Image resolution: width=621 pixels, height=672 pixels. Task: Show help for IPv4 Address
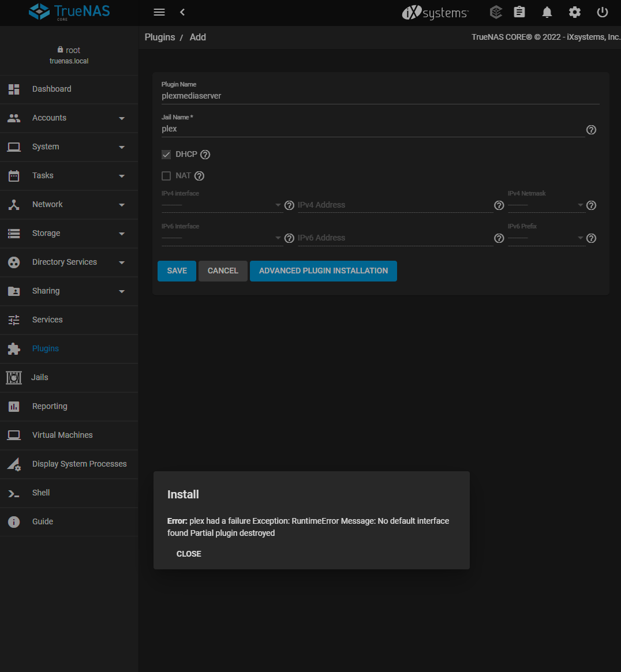(x=499, y=205)
